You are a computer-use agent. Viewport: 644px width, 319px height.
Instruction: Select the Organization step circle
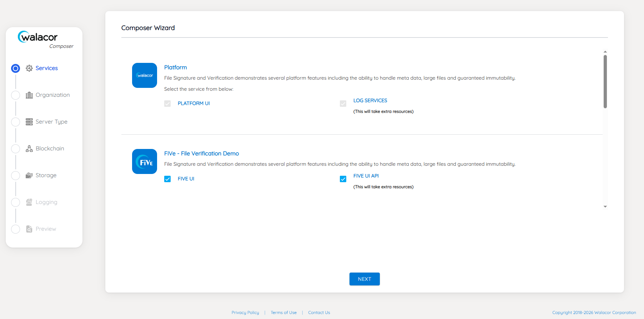click(16, 95)
